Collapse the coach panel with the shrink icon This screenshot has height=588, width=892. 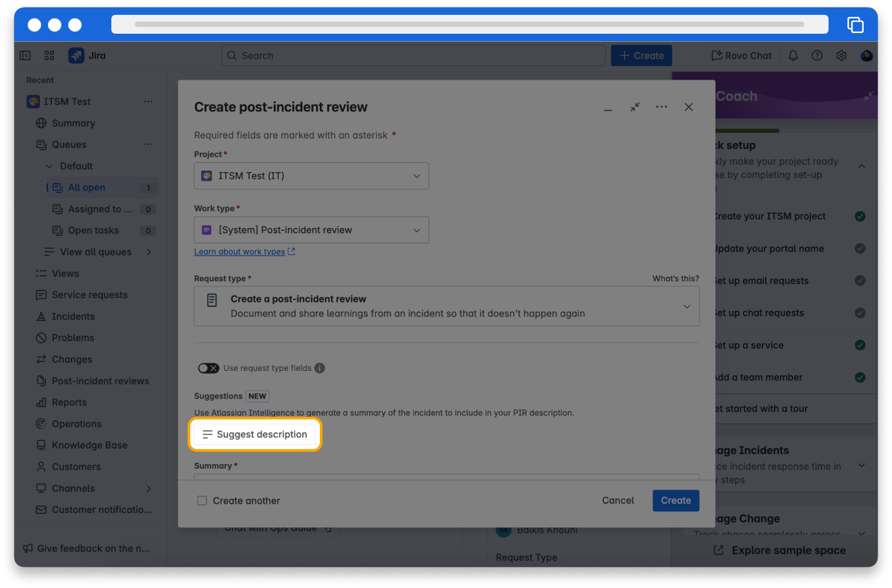click(868, 96)
